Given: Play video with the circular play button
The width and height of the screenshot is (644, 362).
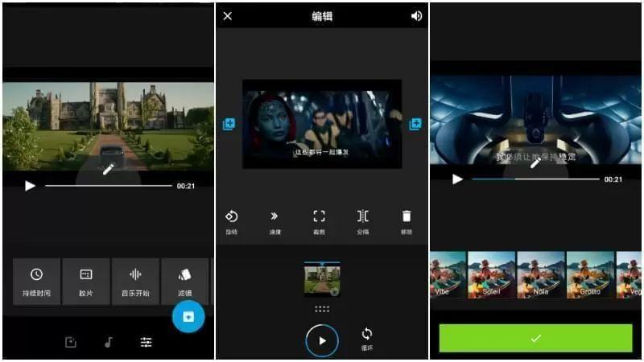Looking at the screenshot, I should (x=323, y=340).
